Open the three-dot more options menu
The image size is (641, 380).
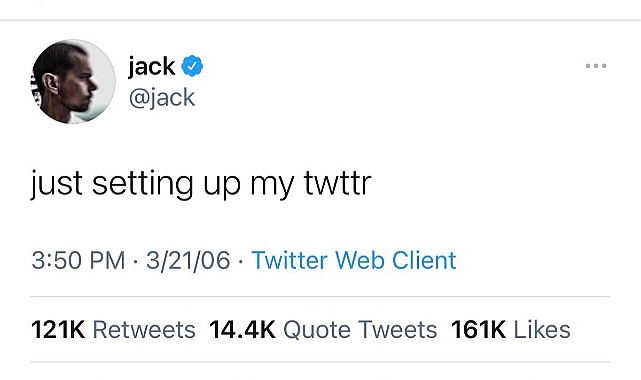point(596,66)
